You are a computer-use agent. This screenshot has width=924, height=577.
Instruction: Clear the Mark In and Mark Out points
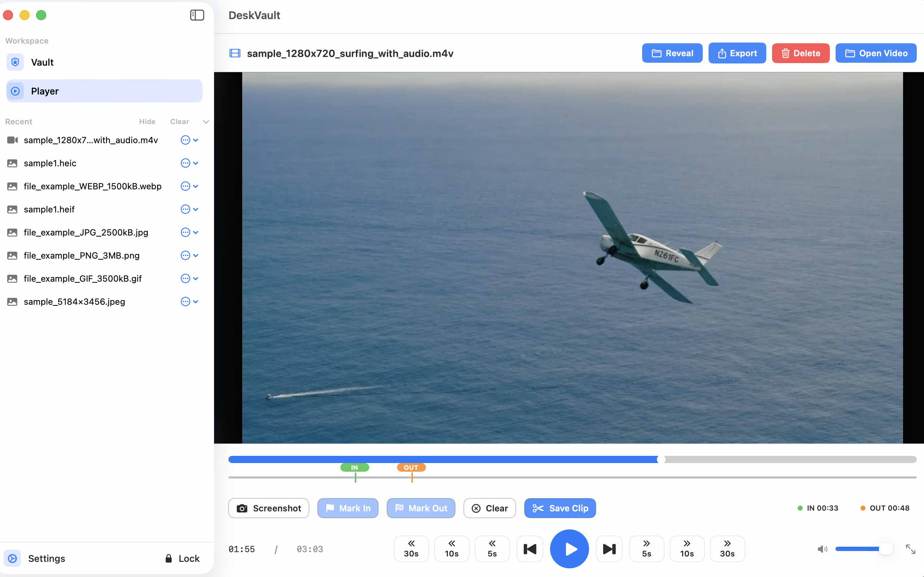489,508
